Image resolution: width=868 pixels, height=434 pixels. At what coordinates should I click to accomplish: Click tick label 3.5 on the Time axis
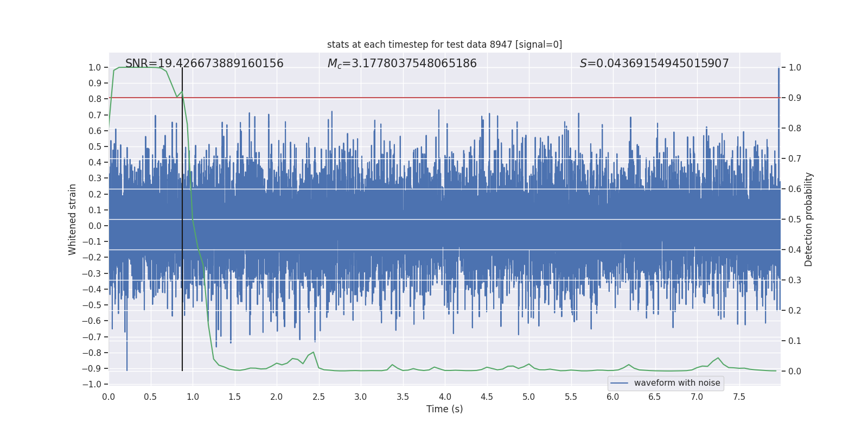[403, 397]
